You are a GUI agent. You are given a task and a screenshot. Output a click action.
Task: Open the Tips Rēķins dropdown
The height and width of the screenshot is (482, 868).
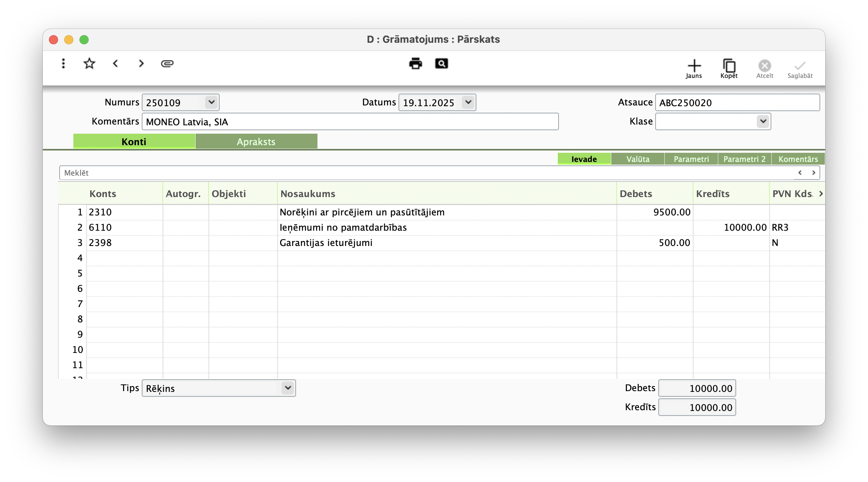point(288,388)
